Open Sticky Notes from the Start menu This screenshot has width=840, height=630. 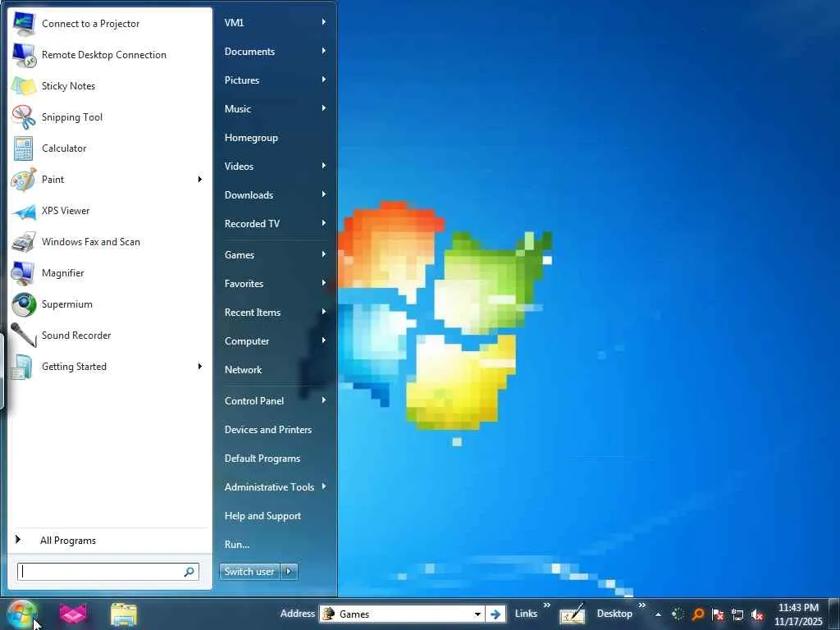(x=110, y=85)
